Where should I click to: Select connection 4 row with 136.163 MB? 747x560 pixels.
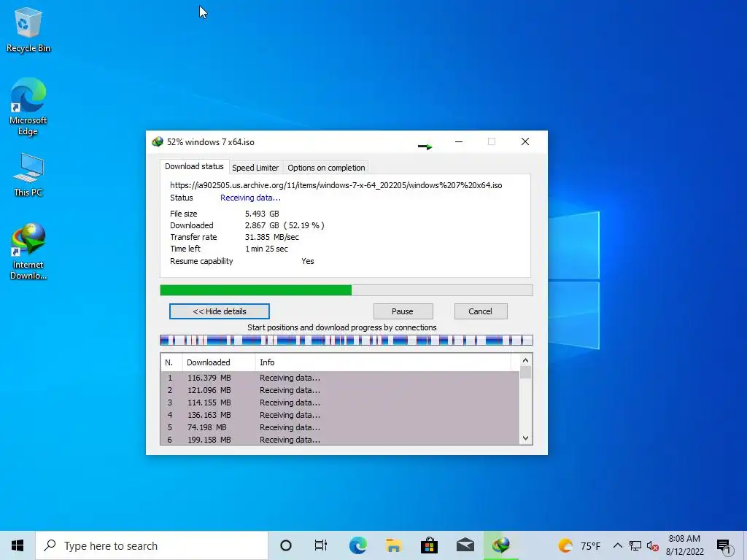[x=340, y=415]
